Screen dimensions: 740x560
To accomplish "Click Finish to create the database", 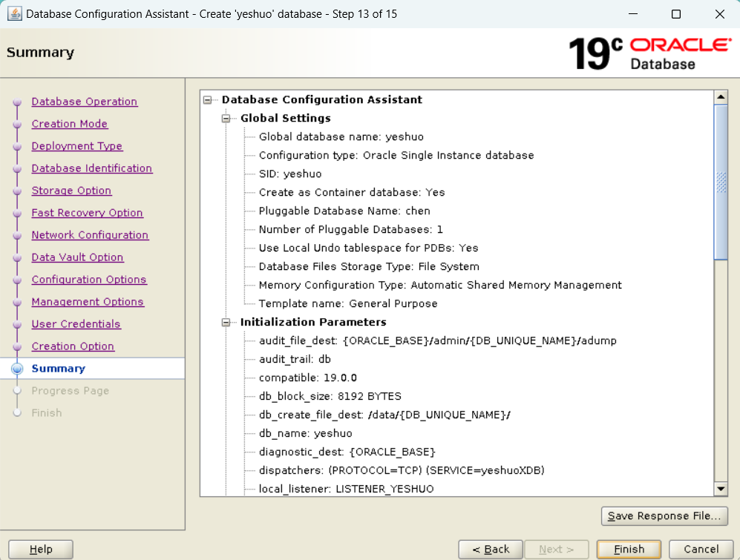I will (629, 549).
